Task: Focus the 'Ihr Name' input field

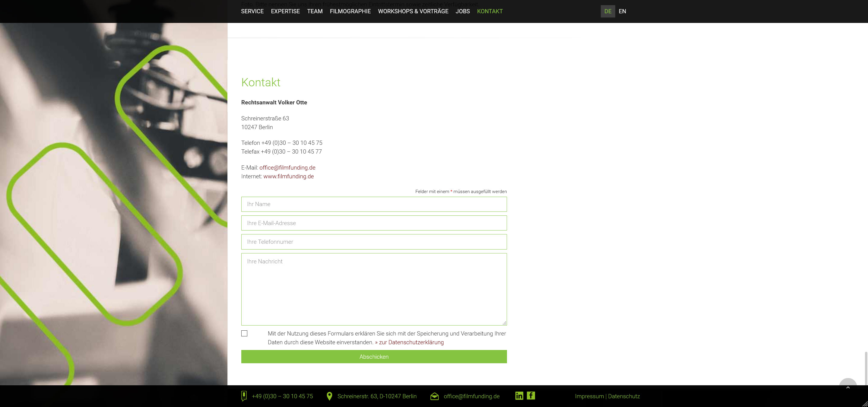Action: tap(374, 204)
